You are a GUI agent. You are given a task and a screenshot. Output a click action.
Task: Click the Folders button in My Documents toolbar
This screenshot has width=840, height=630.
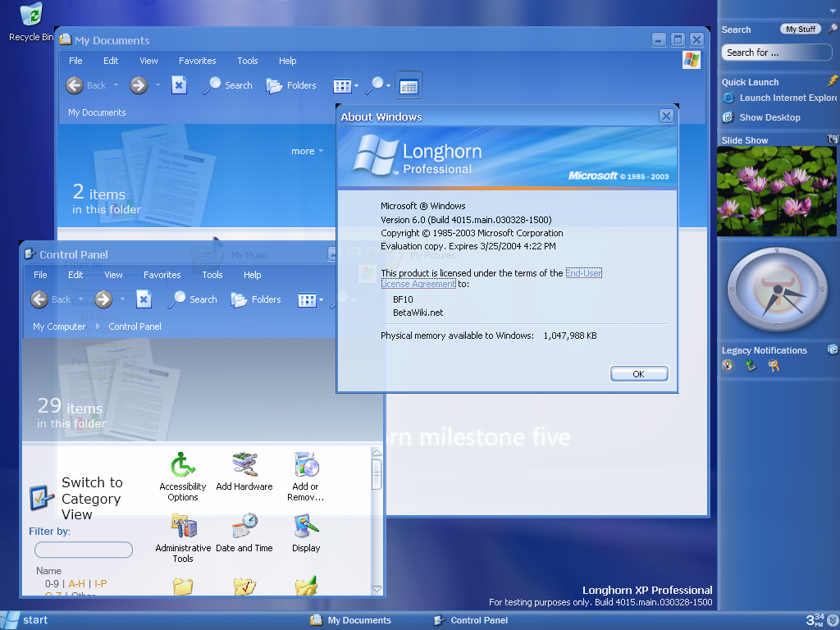[291, 85]
